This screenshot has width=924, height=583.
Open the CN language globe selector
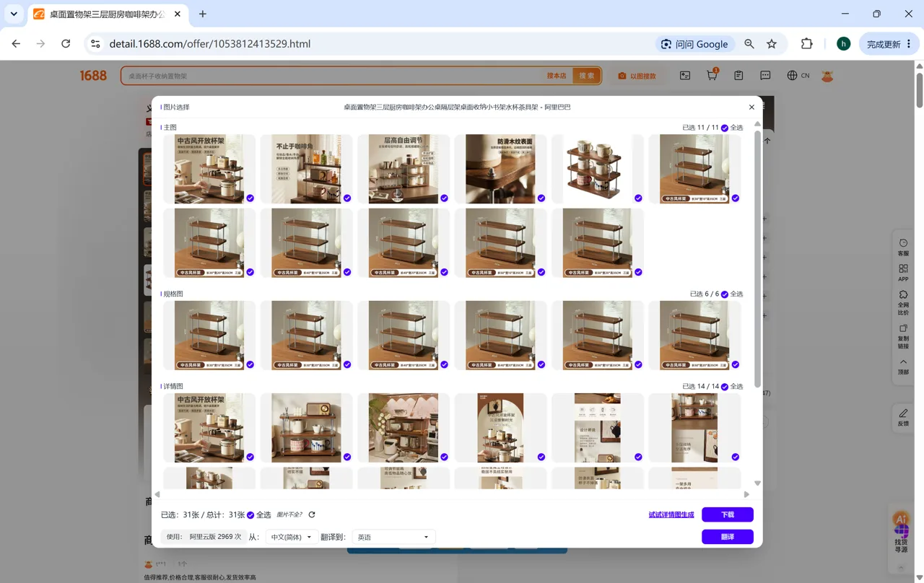798,76
